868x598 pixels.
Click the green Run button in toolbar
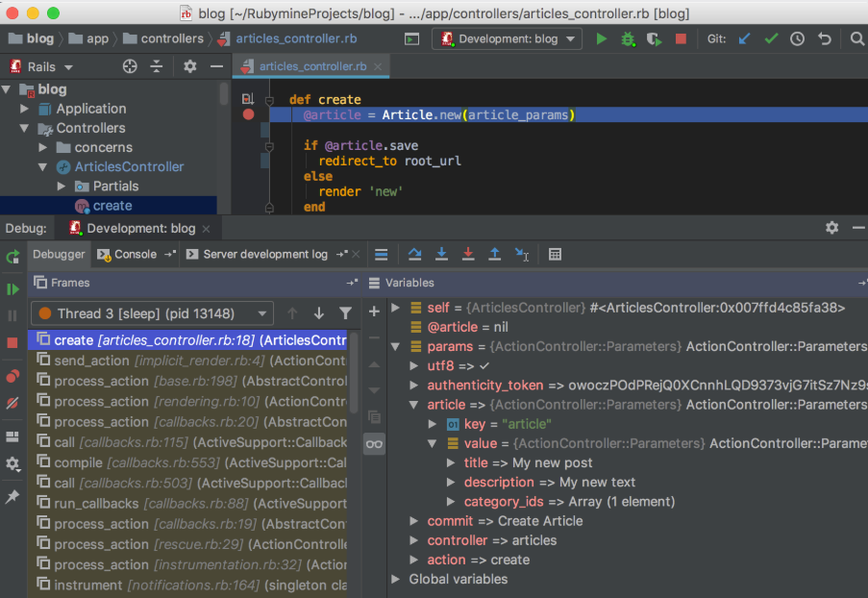click(601, 38)
